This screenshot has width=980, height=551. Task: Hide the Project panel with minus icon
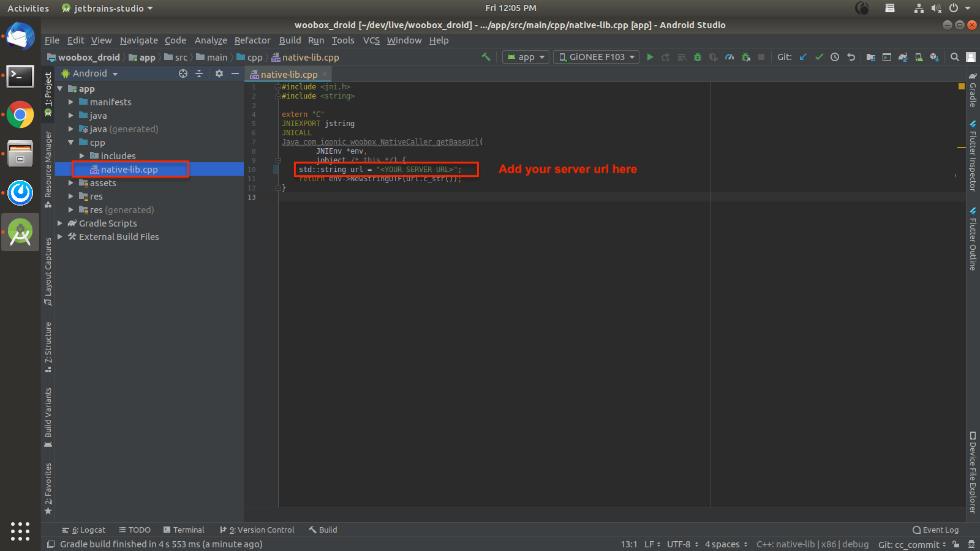pyautogui.click(x=235, y=73)
